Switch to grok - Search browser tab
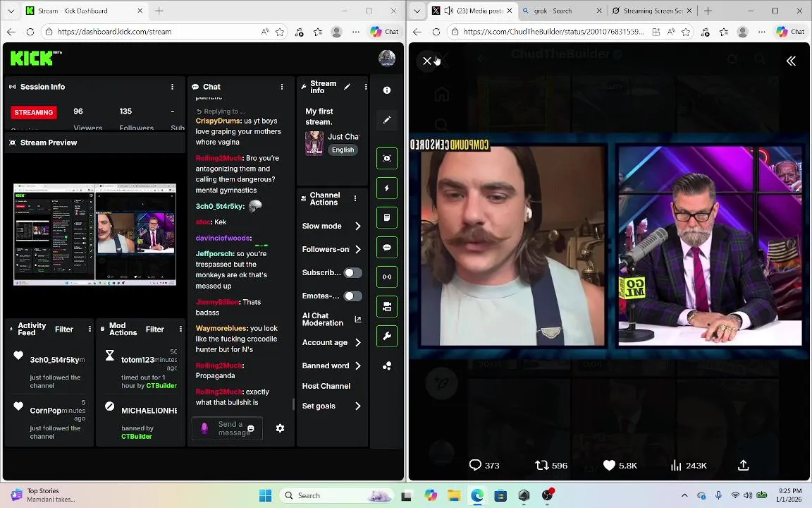Screen dimensions: 812x508 pos(561,11)
